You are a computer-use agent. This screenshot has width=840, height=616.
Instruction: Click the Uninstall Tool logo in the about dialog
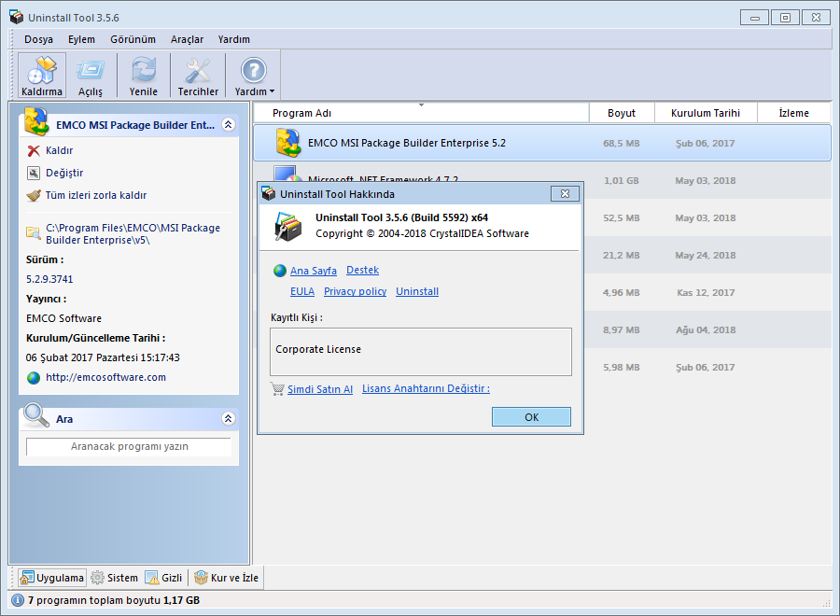288,226
